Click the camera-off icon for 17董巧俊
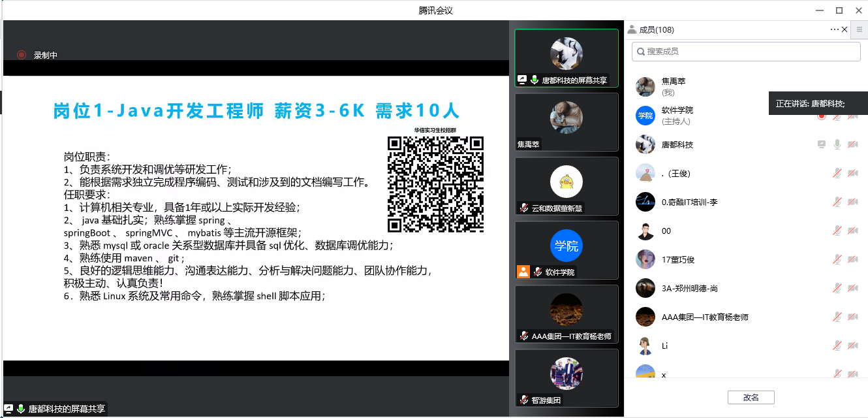 point(852,260)
